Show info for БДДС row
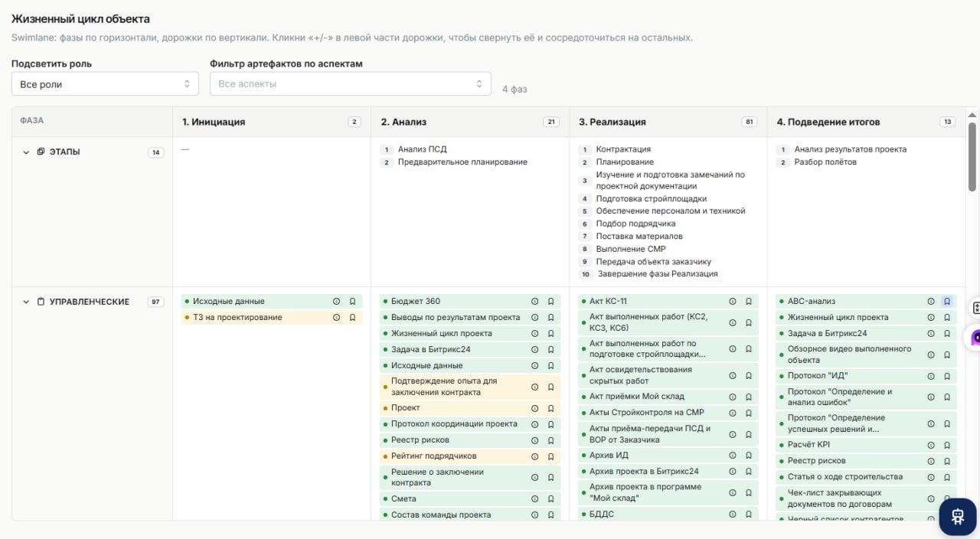This screenshot has height=539, width=980. click(x=733, y=514)
